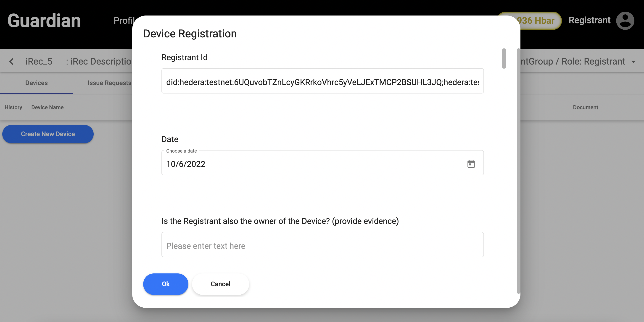The width and height of the screenshot is (644, 322).
Task: Click the Create New Device button
Action: 48,134
